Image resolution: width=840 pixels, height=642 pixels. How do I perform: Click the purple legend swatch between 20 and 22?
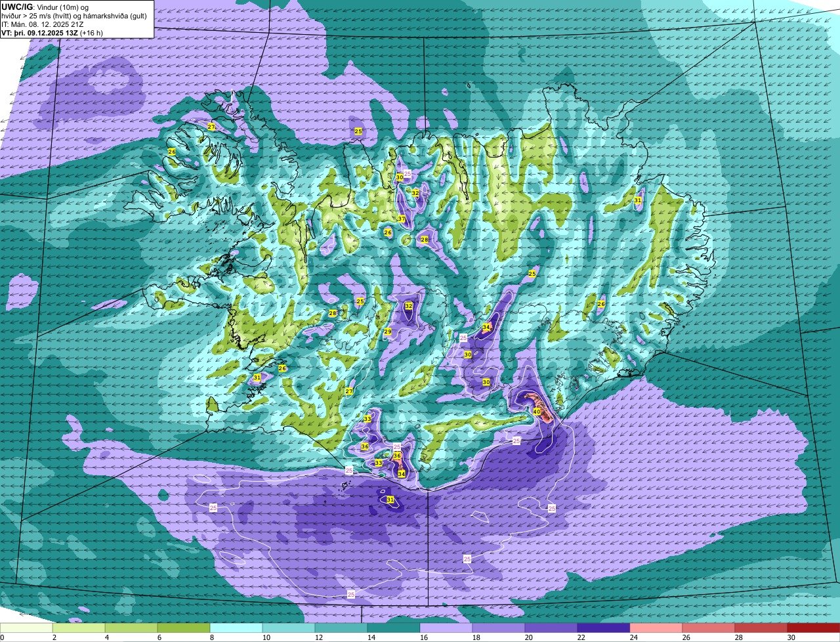click(x=551, y=628)
